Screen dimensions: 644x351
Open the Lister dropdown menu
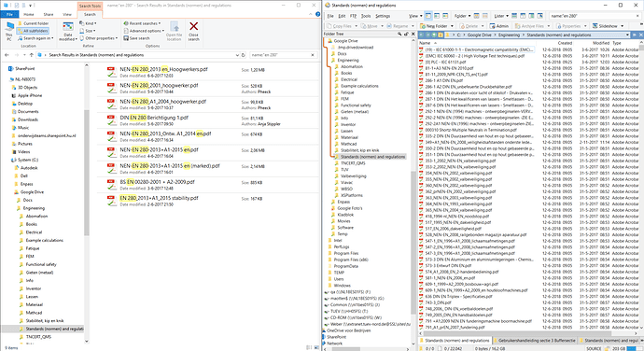coord(501,16)
